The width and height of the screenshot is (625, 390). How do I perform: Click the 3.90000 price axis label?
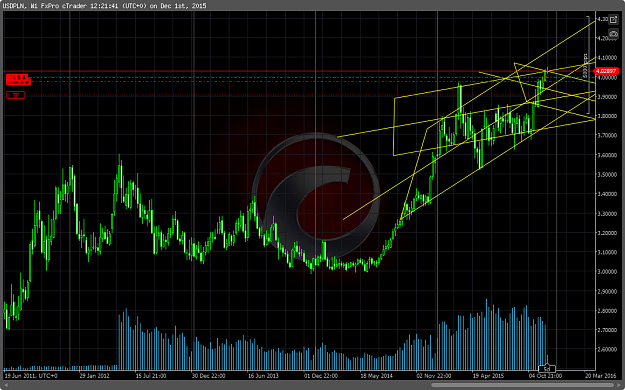click(607, 97)
